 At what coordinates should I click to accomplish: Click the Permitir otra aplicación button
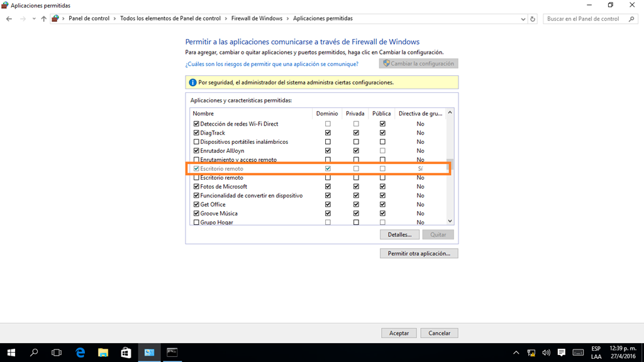[418, 253]
